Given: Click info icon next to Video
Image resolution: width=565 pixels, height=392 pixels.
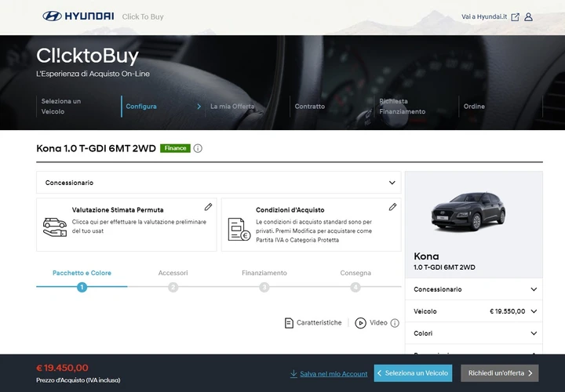Looking at the screenshot, I should (x=395, y=323).
